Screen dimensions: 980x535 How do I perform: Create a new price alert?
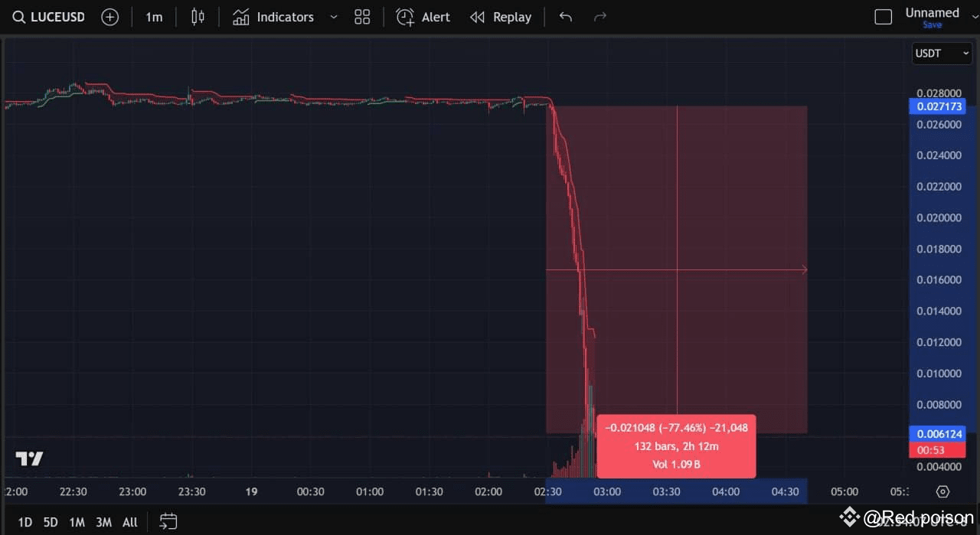click(x=422, y=16)
